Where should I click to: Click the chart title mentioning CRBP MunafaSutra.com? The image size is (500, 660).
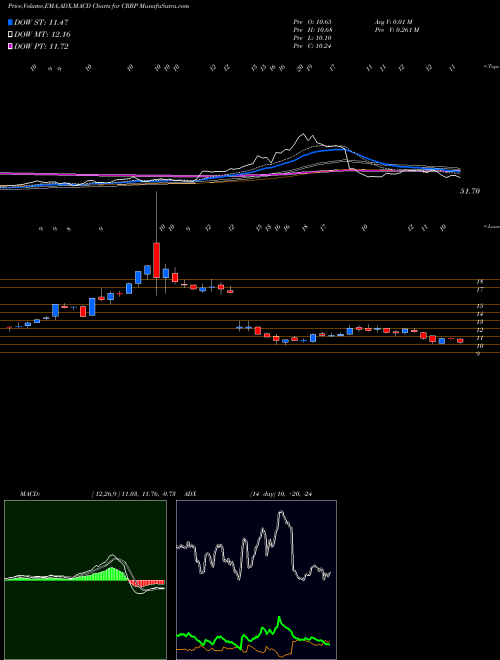pyautogui.click(x=99, y=6)
